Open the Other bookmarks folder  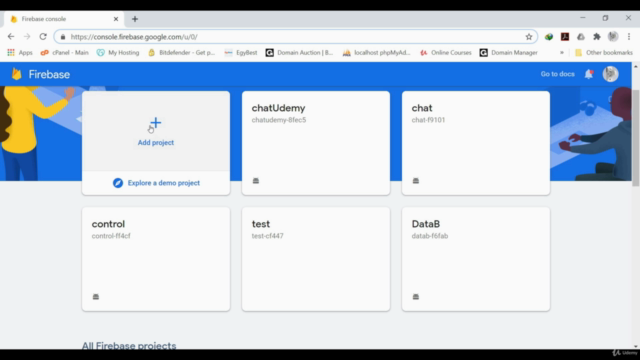pyautogui.click(x=604, y=53)
